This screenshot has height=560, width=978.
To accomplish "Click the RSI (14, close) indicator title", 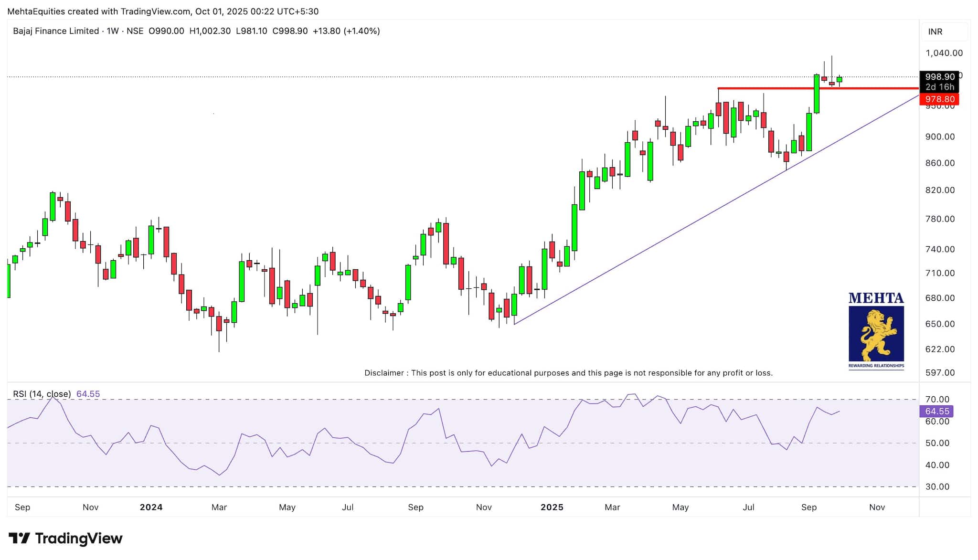I will pos(42,394).
